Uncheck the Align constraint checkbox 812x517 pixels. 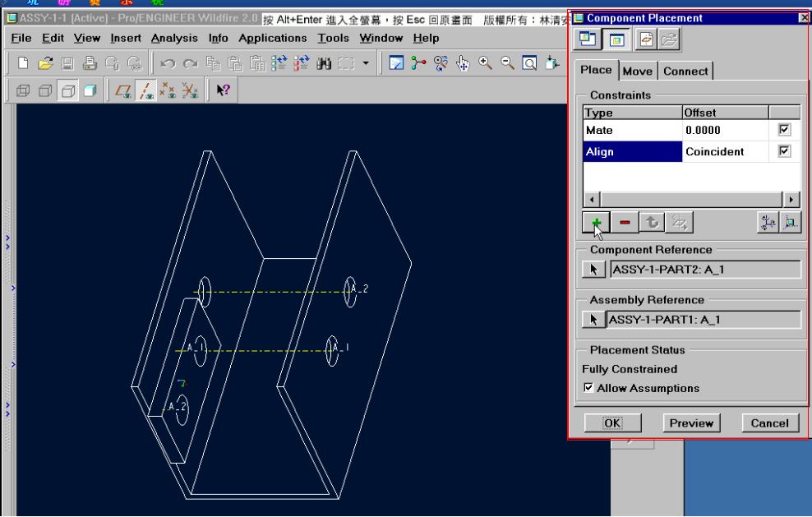(x=785, y=150)
